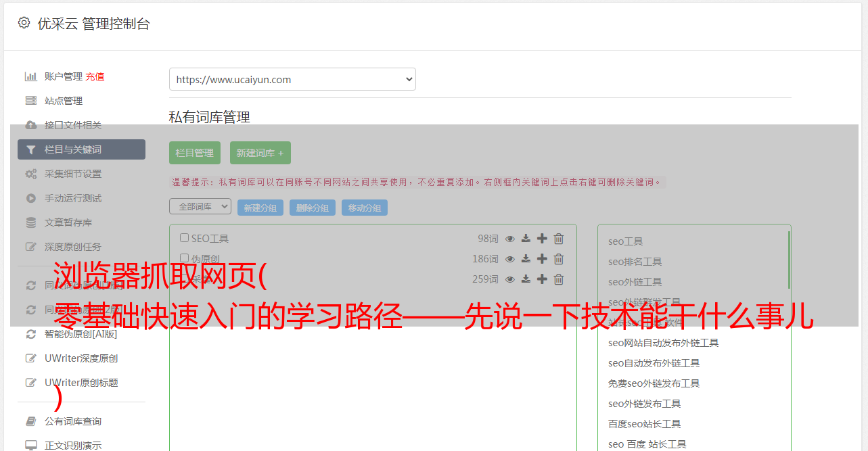Click the 移动分组 button

pos(365,208)
